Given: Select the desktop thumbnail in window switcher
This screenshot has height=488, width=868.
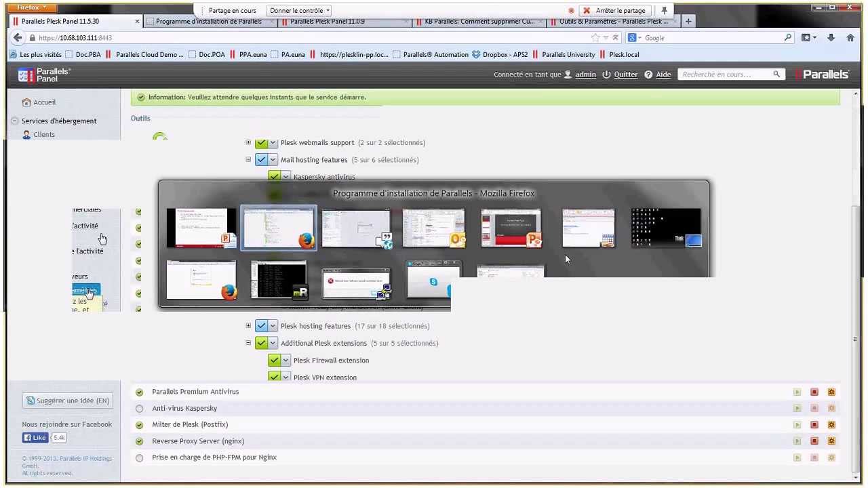Looking at the screenshot, I should pyautogui.click(x=666, y=228).
